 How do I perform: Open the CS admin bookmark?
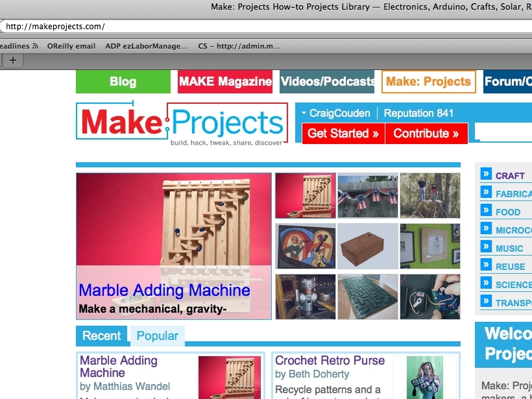click(x=239, y=46)
